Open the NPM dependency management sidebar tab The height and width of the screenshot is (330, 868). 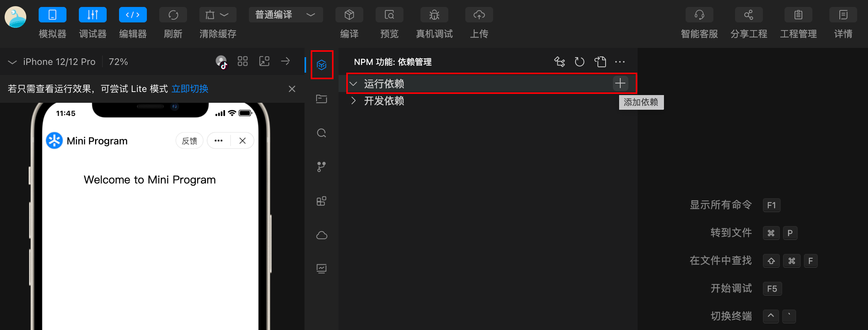322,65
